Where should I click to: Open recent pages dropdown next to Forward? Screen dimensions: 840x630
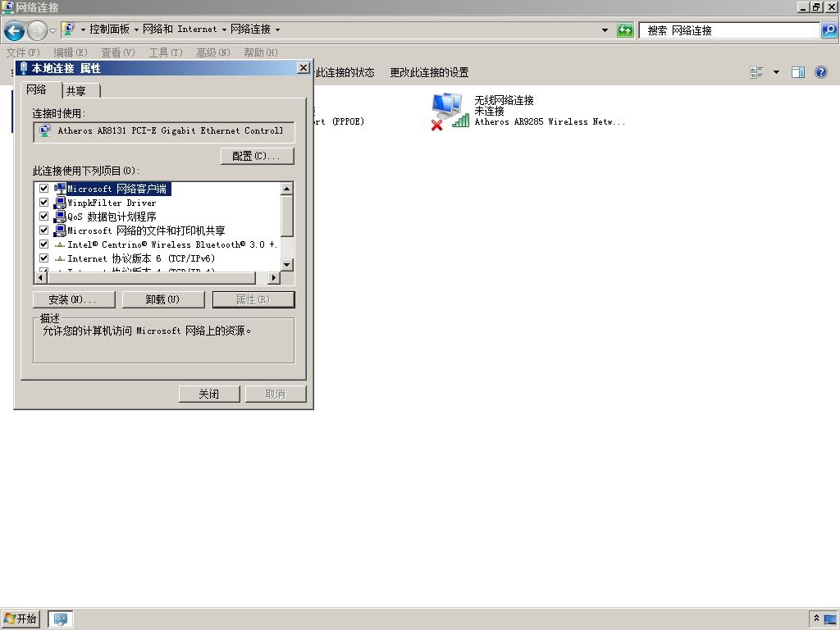point(52,31)
